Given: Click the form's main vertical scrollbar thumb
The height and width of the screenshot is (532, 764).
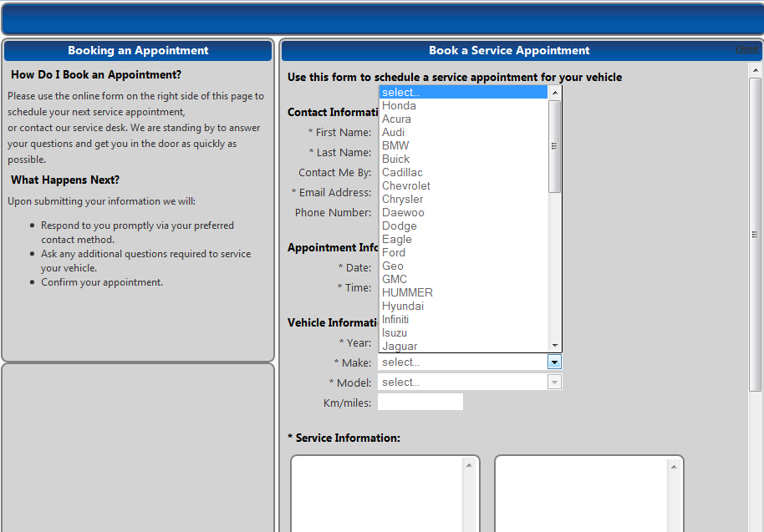Looking at the screenshot, I should pyautogui.click(x=755, y=234).
